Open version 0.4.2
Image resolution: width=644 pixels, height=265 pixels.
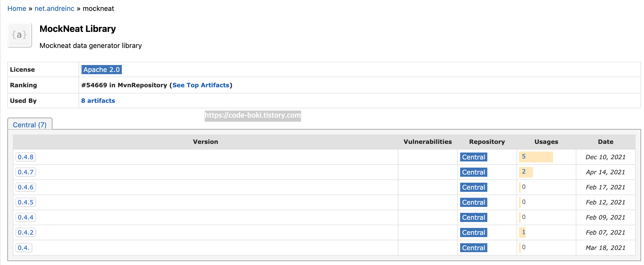coord(25,232)
